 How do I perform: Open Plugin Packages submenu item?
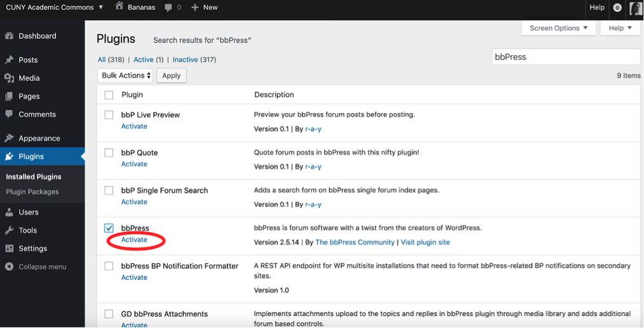point(32,192)
